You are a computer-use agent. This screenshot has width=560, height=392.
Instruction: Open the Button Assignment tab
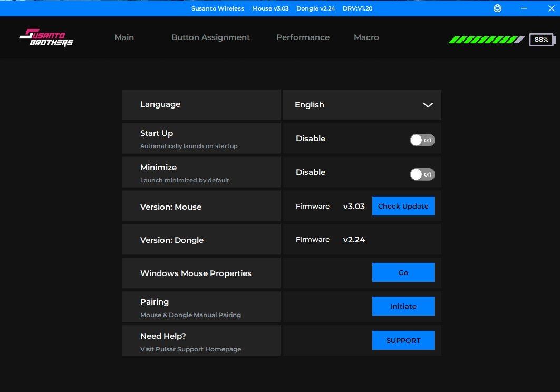tap(210, 37)
